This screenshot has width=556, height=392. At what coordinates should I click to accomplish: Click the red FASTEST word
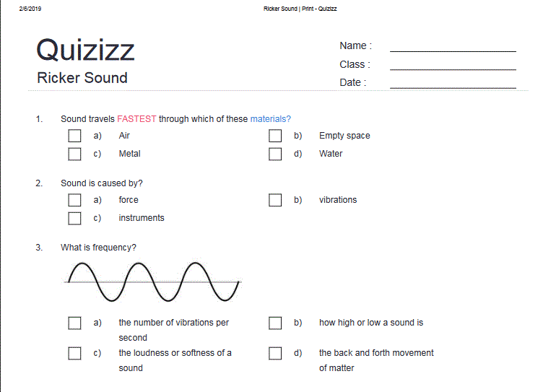pos(136,119)
